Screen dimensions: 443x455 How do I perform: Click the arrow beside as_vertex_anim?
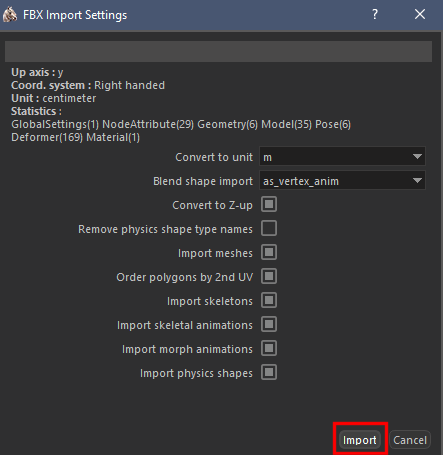pyautogui.click(x=417, y=181)
